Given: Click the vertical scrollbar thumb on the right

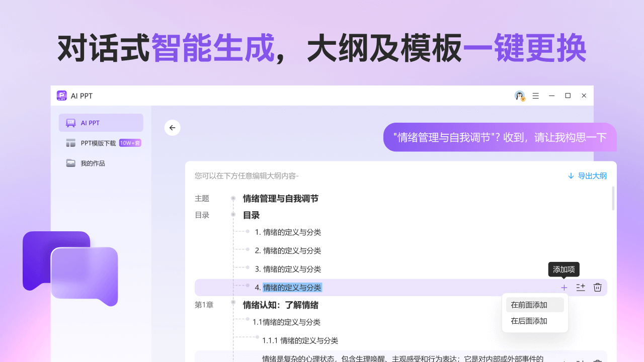Looking at the screenshot, I should point(613,199).
